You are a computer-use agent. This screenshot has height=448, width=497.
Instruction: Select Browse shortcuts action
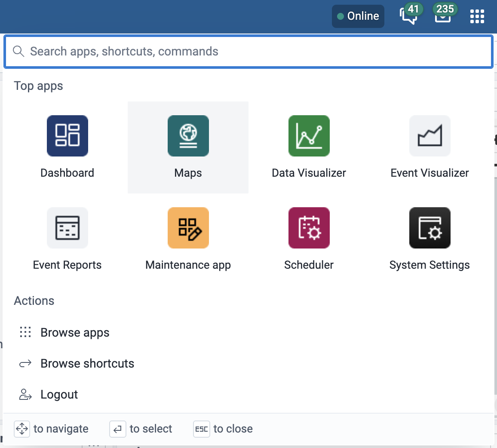[87, 363]
